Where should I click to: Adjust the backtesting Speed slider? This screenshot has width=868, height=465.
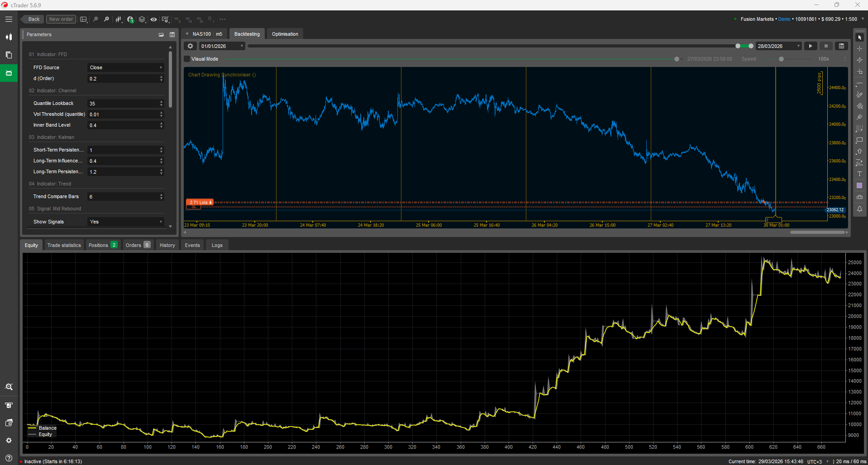click(x=781, y=58)
